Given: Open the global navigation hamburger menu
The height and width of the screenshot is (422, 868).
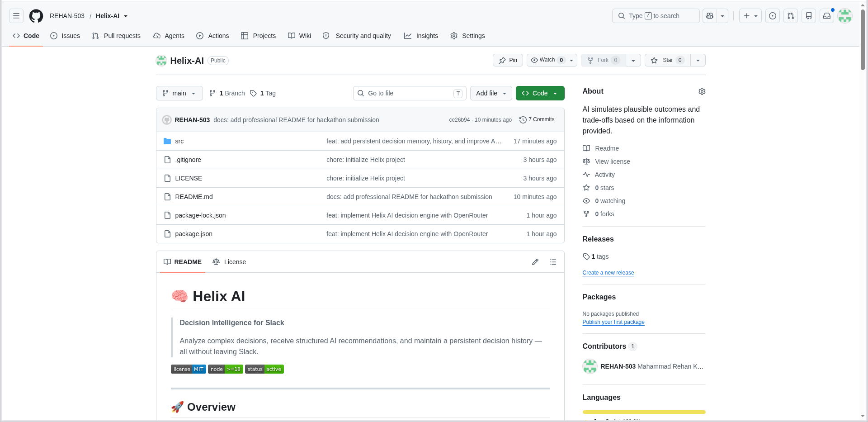Looking at the screenshot, I should [16, 16].
